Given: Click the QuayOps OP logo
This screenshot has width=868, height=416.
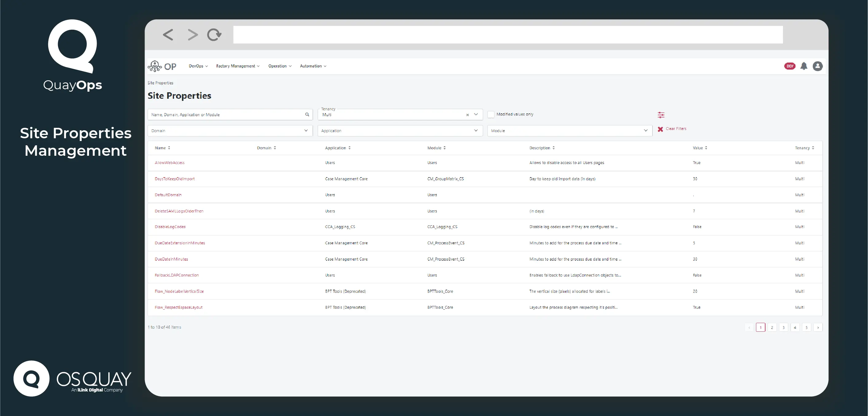Looking at the screenshot, I should pyautogui.click(x=163, y=66).
